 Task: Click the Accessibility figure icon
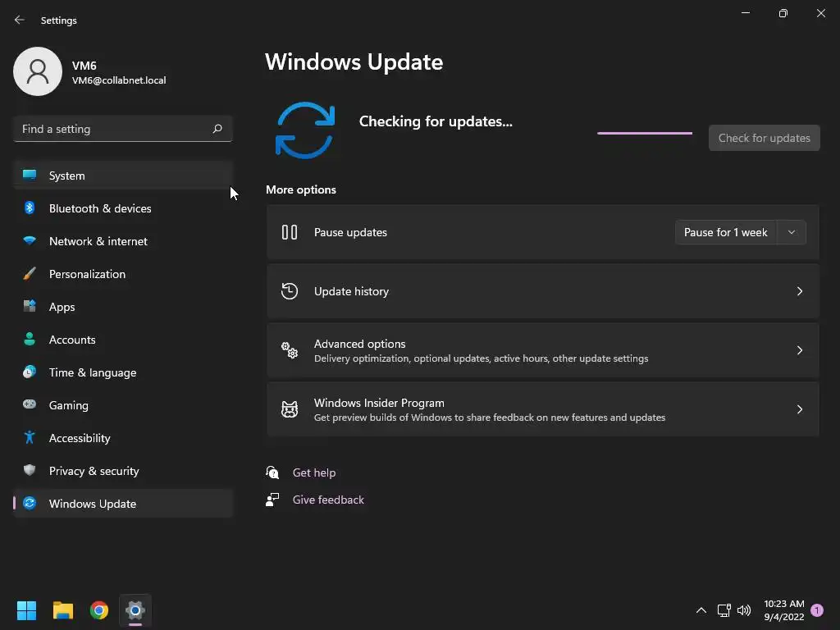point(30,438)
